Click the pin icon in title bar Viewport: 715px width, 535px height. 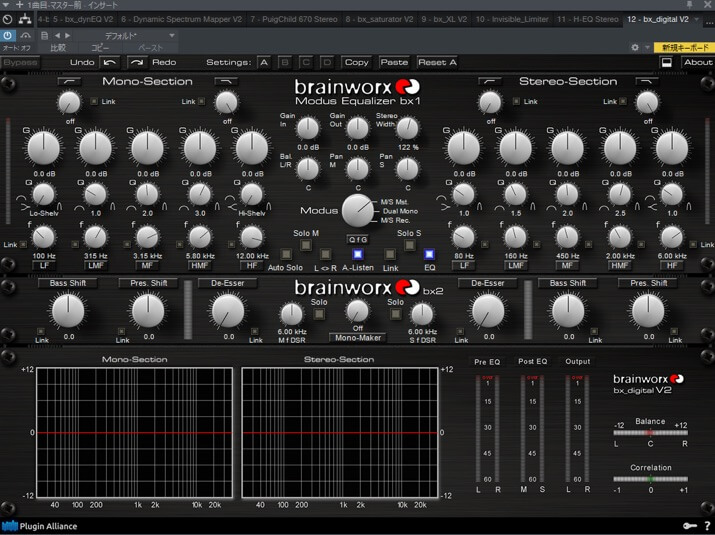689,5
